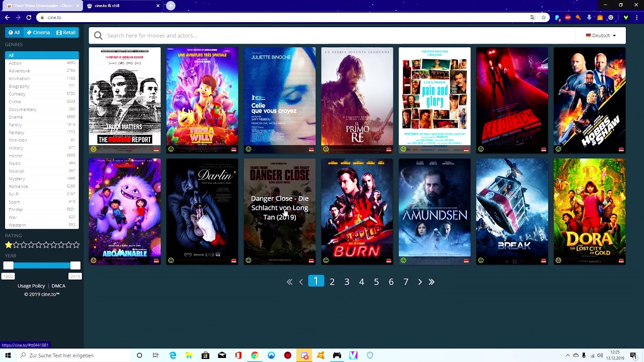Screen dimensions: 644x362
Task: Click the year slider minimum handle
Action: point(9,265)
